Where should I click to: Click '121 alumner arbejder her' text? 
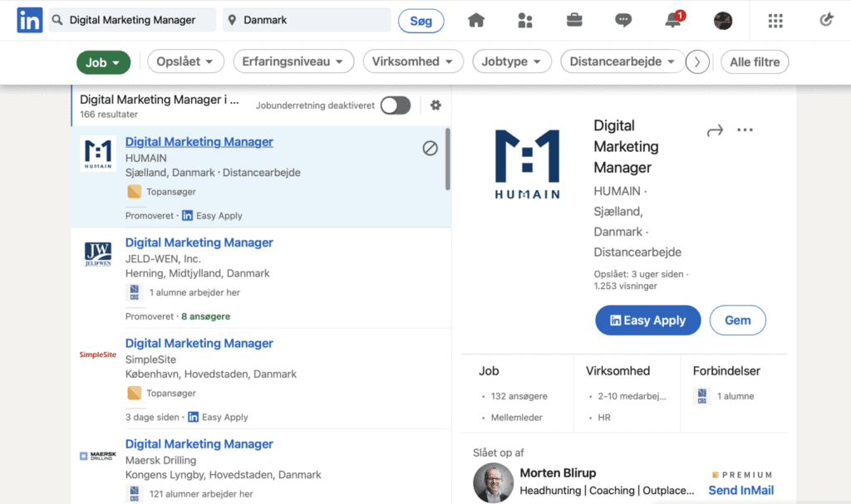click(x=201, y=494)
